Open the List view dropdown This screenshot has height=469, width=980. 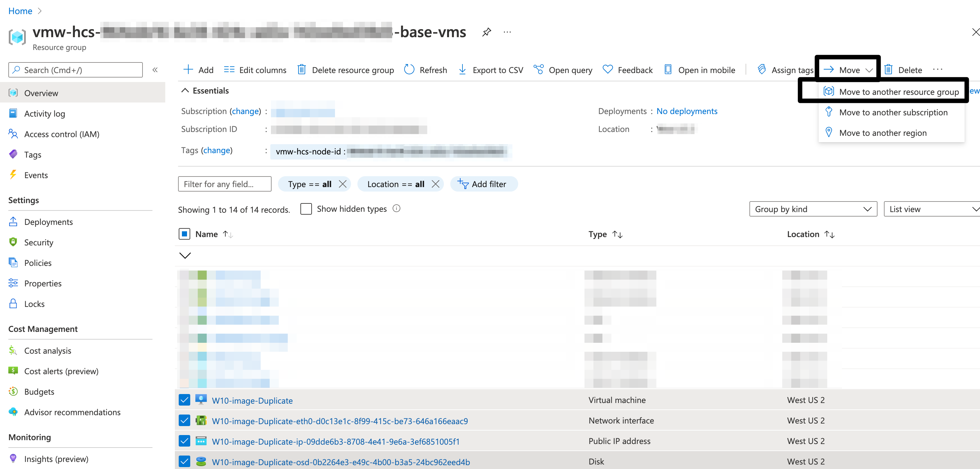(x=932, y=209)
